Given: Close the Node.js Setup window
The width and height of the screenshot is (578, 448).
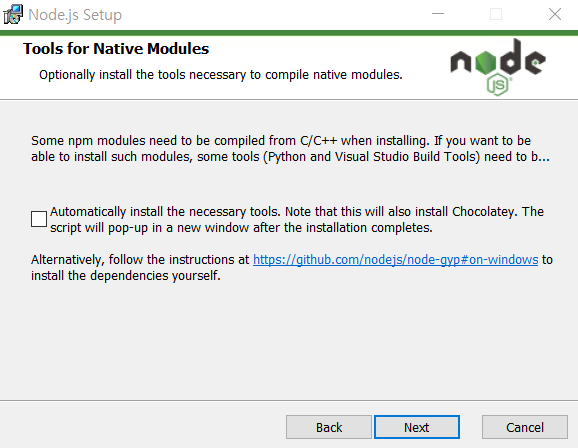Looking at the screenshot, I should coord(555,14).
